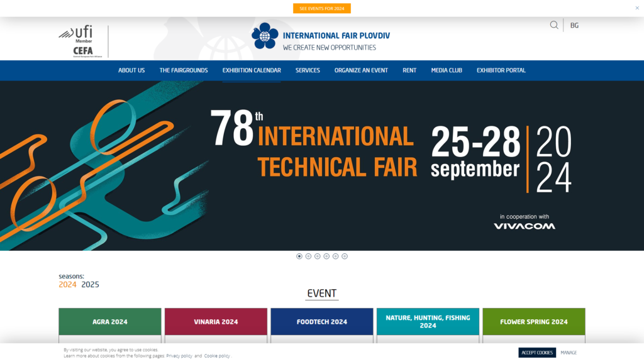Click the UFI Member logo
This screenshot has width=644, height=362.
(x=76, y=34)
